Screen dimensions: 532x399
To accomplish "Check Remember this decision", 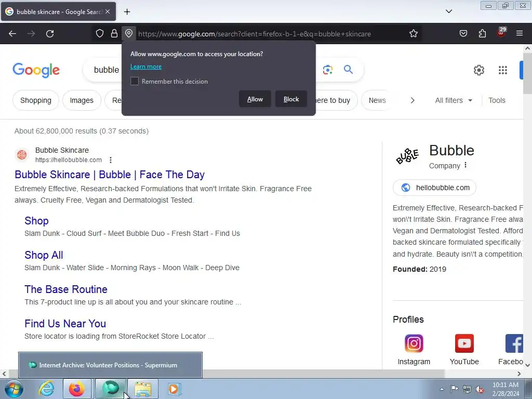I will pos(135,81).
